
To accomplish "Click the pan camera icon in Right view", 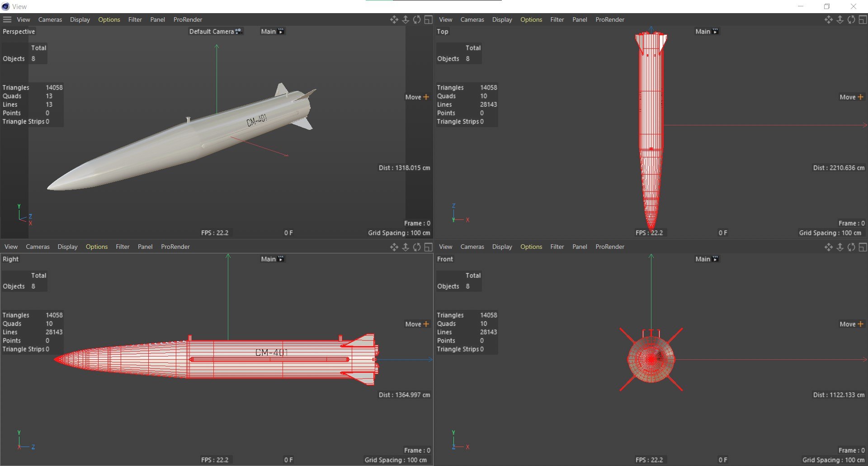I will point(394,247).
